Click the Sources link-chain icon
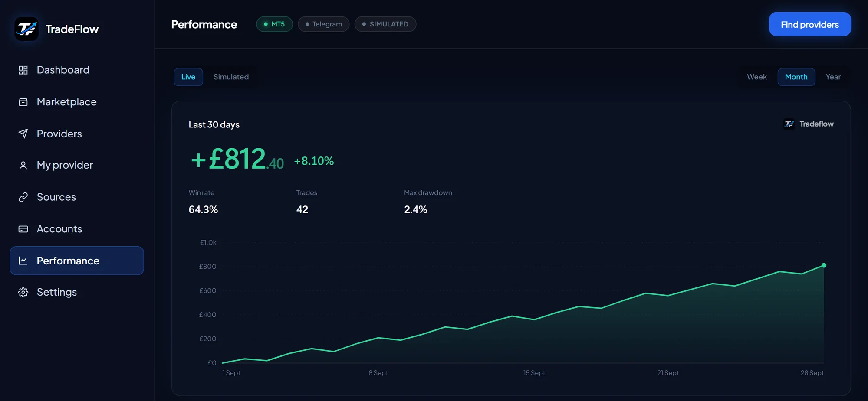Screen dimensions: 868x401 click(x=23, y=197)
